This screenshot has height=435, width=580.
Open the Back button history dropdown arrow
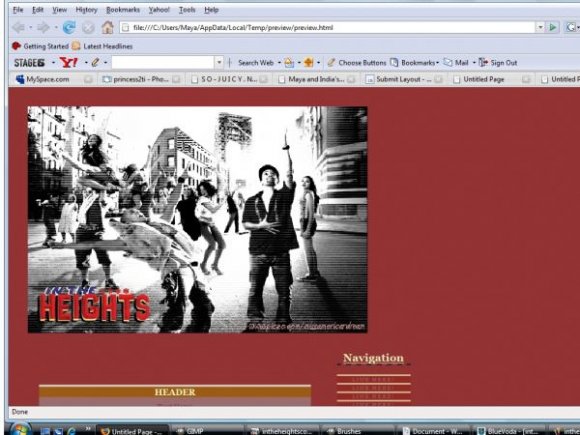[31, 27]
